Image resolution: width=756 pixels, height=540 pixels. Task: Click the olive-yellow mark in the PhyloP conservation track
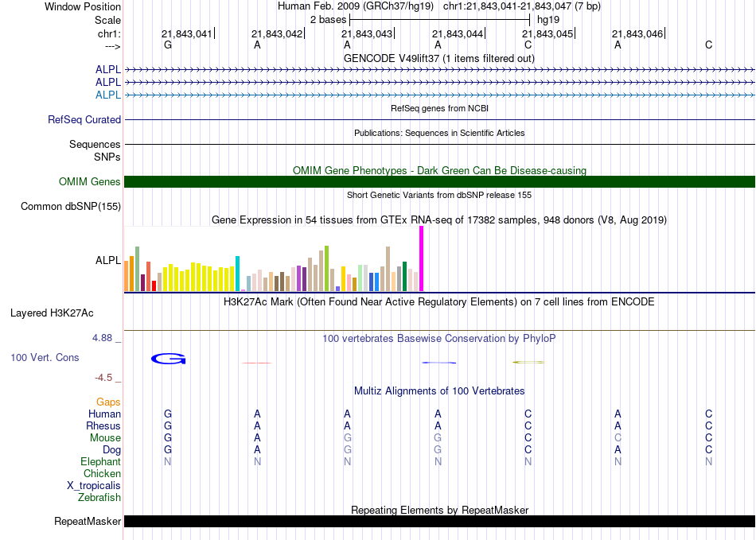coord(528,362)
